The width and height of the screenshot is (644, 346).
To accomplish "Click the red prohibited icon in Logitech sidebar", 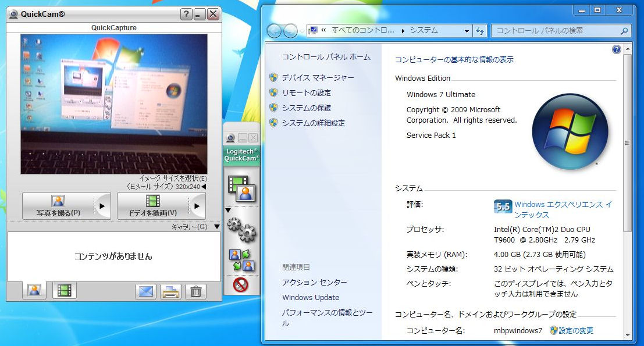I will [x=241, y=284].
